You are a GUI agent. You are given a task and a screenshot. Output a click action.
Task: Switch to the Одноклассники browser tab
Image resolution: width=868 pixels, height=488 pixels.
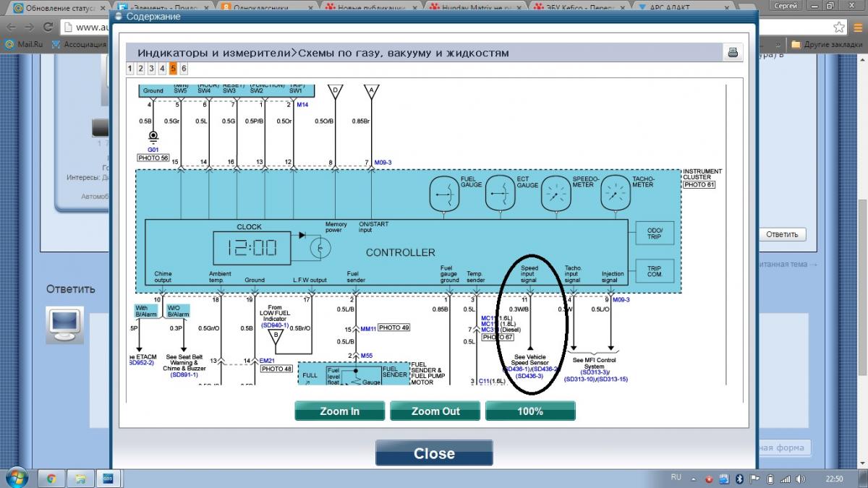[x=268, y=8]
